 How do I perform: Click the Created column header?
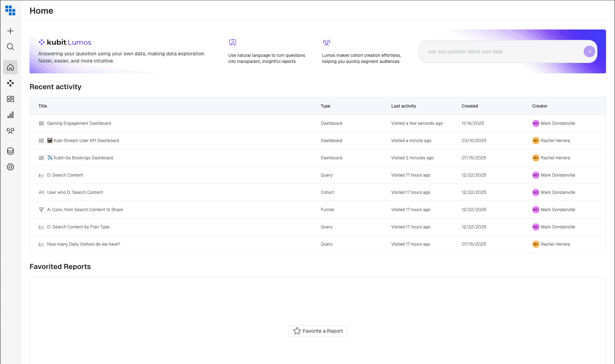470,106
